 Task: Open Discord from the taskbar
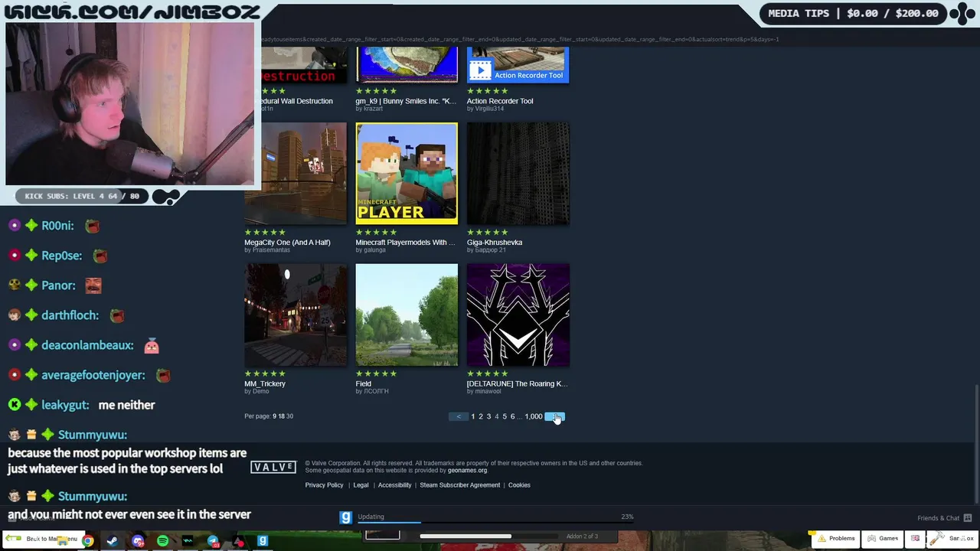point(138,541)
